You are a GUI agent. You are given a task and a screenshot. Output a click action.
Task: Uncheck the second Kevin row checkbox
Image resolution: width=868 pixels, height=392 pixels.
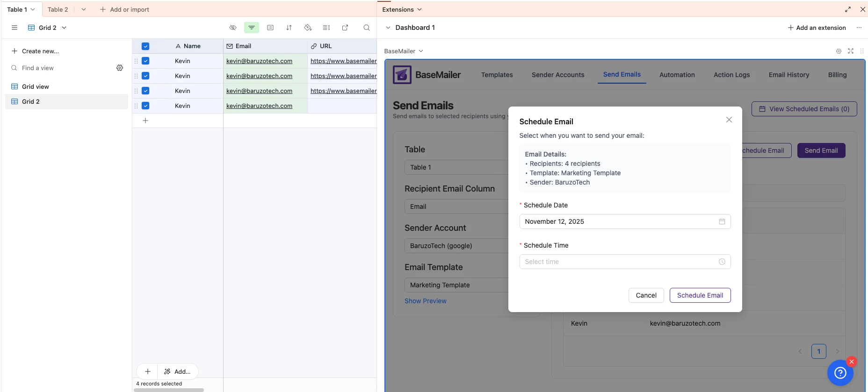pyautogui.click(x=145, y=76)
